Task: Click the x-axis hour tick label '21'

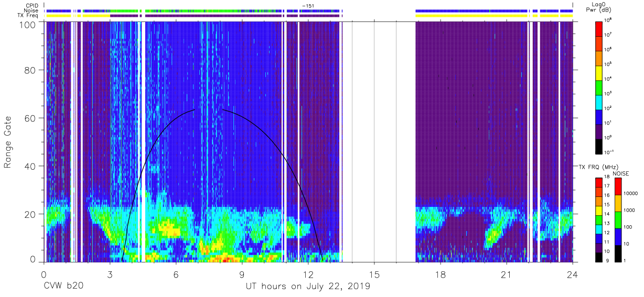Action: pos(506,274)
